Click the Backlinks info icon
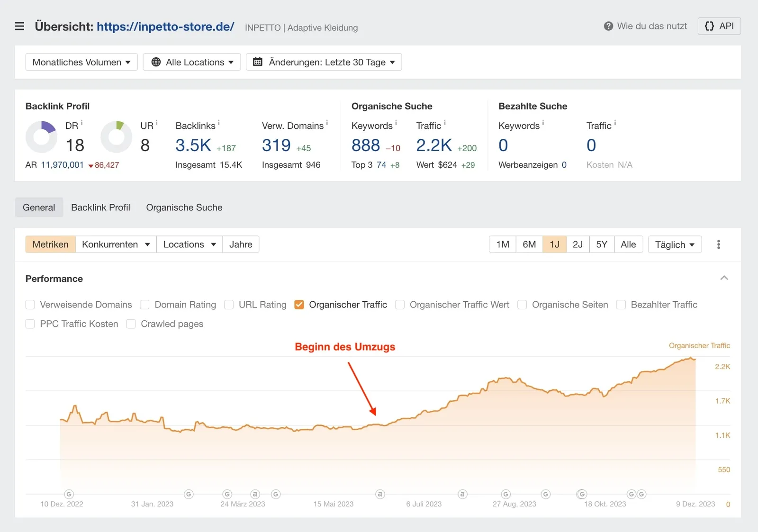Screen dimensions: 758x532 coord(218,123)
